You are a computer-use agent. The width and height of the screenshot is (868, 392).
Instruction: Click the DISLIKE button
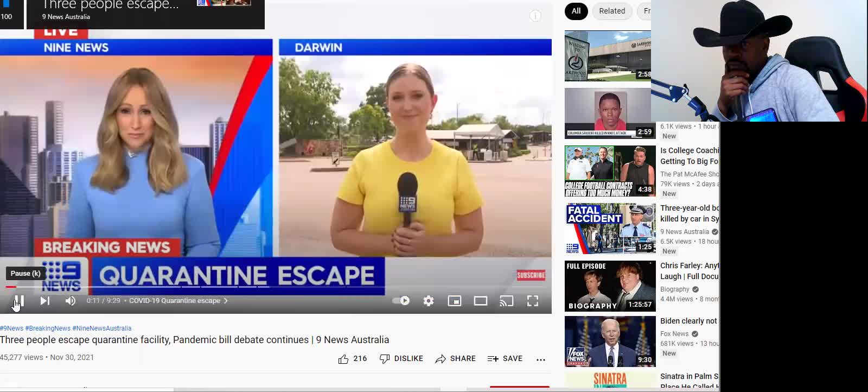pos(401,359)
